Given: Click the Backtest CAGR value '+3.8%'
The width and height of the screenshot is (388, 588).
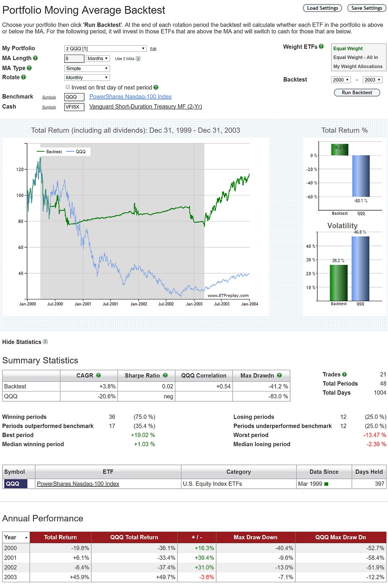Looking at the screenshot, I should pyautogui.click(x=107, y=386).
